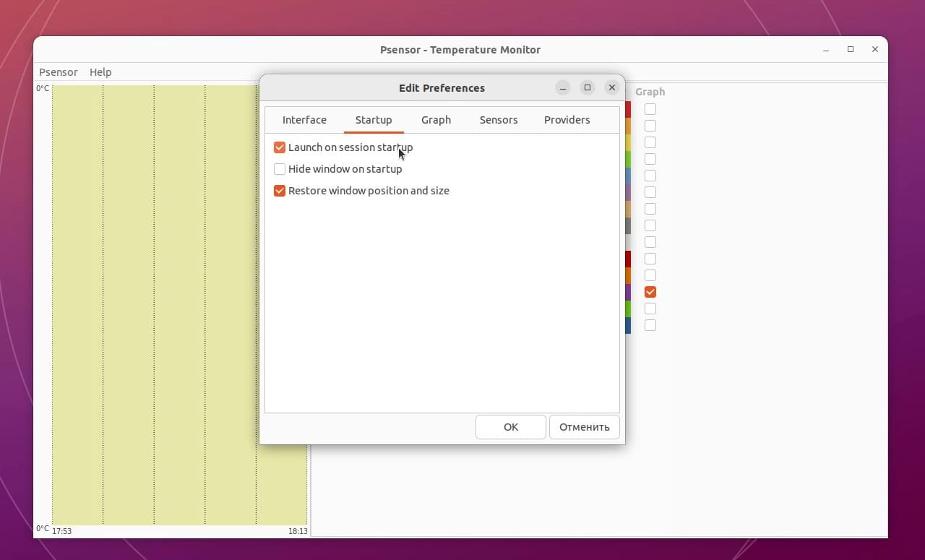Viewport: 925px width, 560px height.
Task: Tick the topmost Graph checkbox by red swatch
Action: 650,109
